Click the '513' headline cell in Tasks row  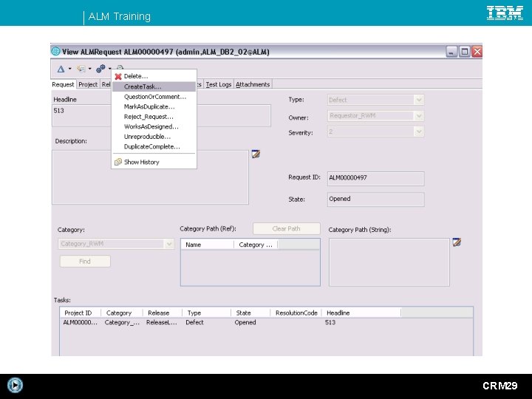[330, 323]
